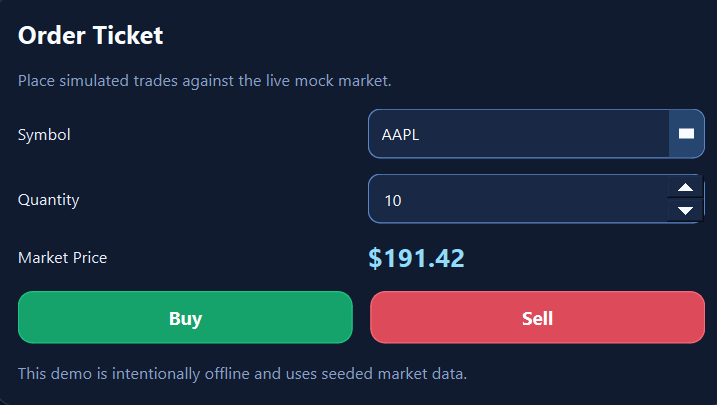Hit the downward triangle spinner icon
Screen dimensions: 717x405
pos(685,211)
